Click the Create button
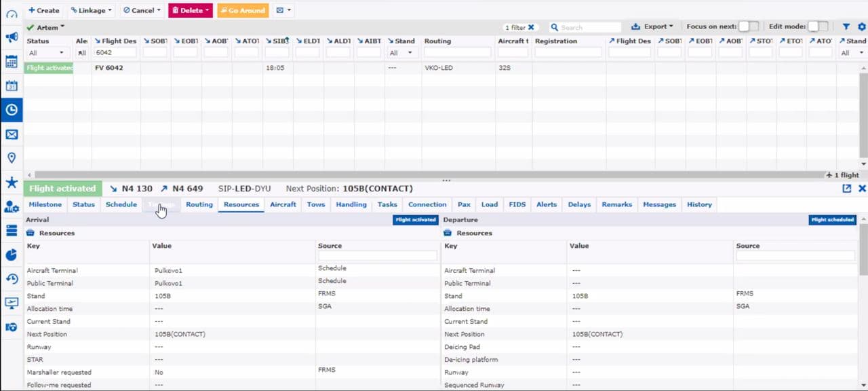Screen dimensions: 868x391 click(x=43, y=10)
